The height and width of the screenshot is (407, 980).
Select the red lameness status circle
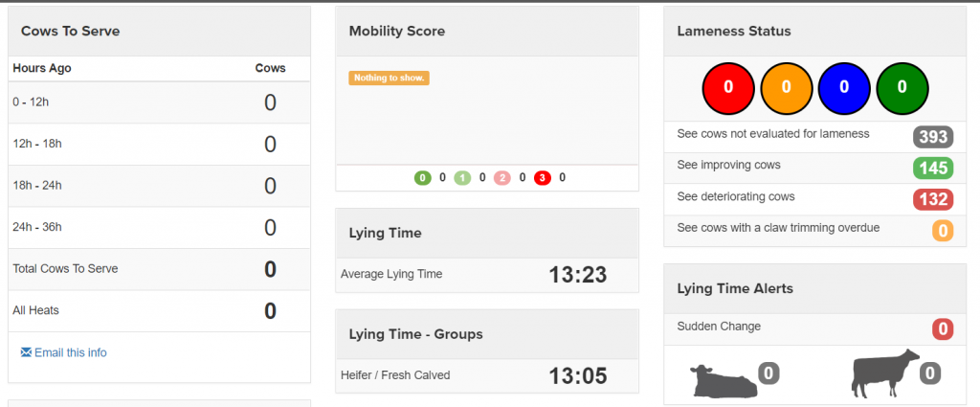point(727,87)
